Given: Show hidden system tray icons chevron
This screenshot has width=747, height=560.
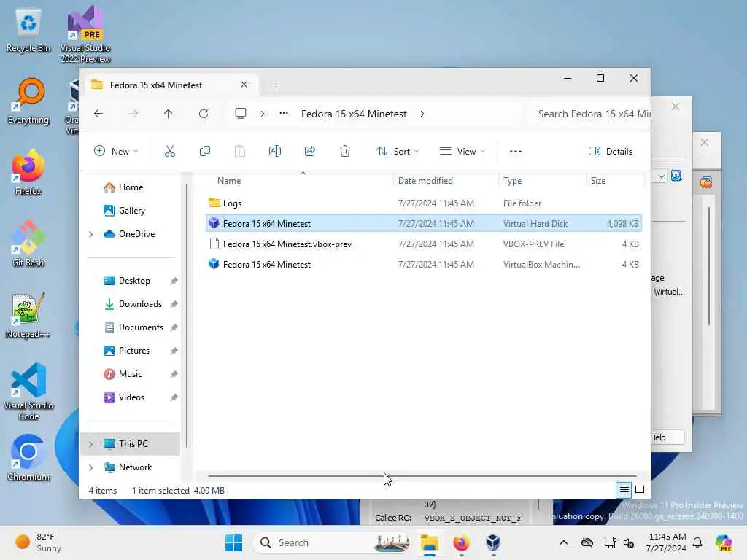Looking at the screenshot, I should click(x=564, y=542).
